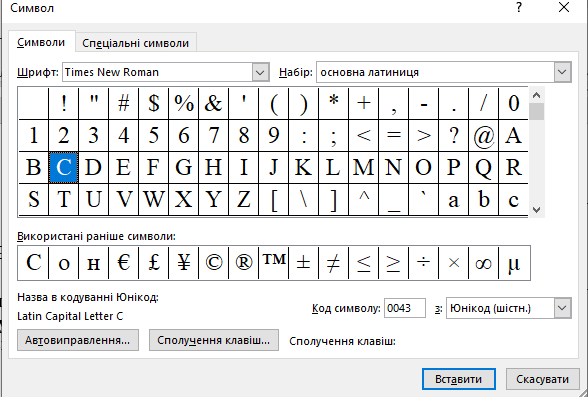Pick the euro € recently used symbol
Image resolution: width=588 pixels, height=397 pixels.
click(124, 263)
